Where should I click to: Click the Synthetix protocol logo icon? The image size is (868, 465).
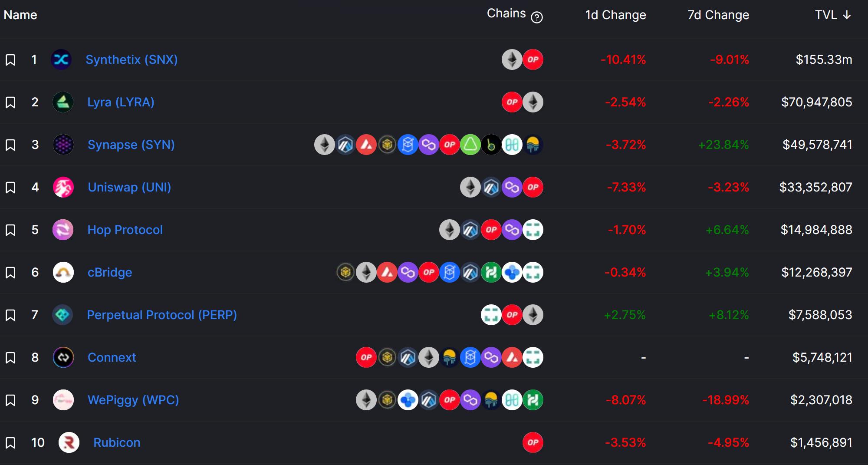(61, 59)
